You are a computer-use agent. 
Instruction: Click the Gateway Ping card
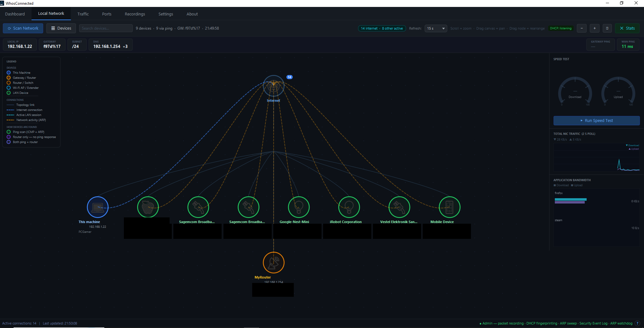pos(600,44)
